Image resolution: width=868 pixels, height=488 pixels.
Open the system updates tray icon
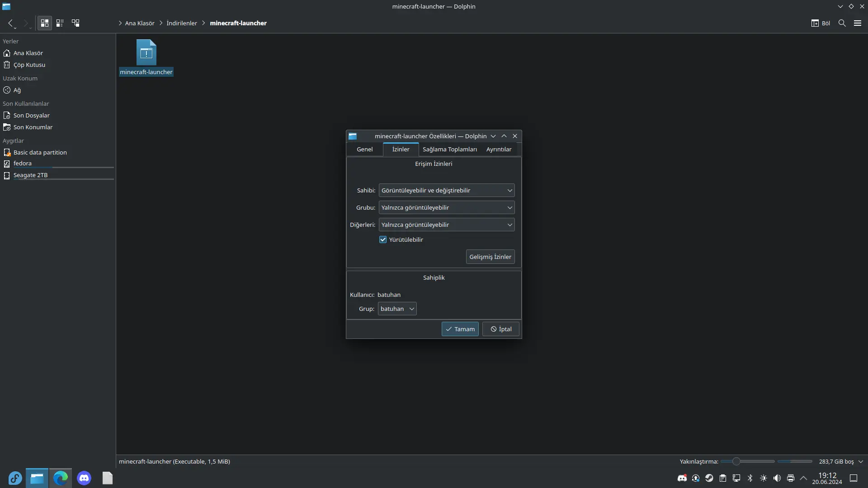click(x=696, y=478)
